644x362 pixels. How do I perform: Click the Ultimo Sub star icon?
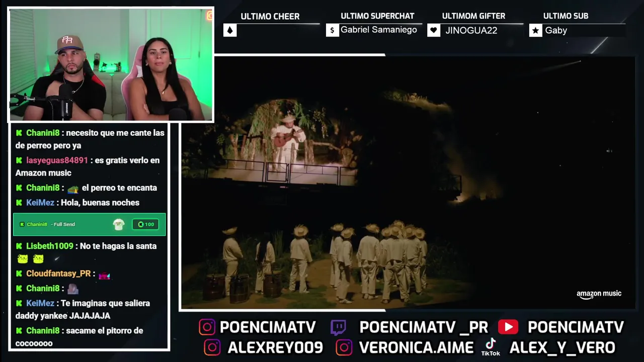click(535, 31)
